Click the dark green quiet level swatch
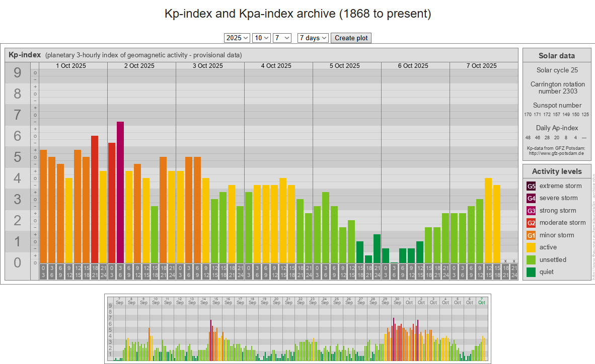The width and height of the screenshot is (595, 364). tap(531, 272)
